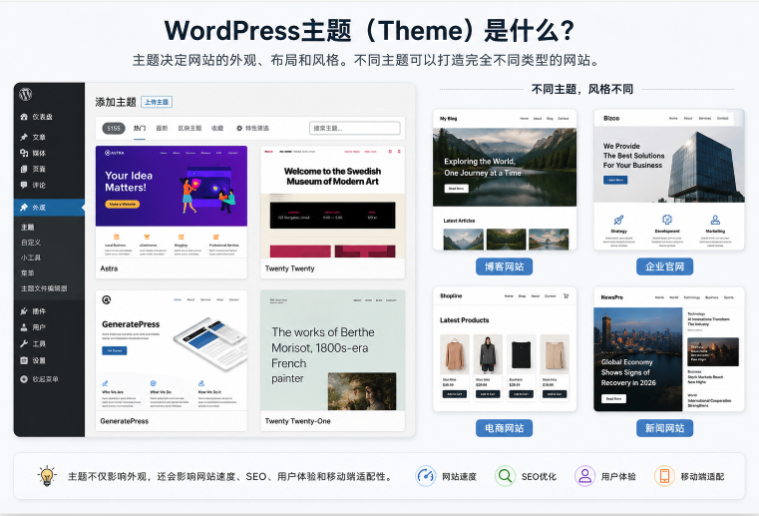Select the 文章 pushpin icon
The width and height of the screenshot is (759, 516).
24,137
